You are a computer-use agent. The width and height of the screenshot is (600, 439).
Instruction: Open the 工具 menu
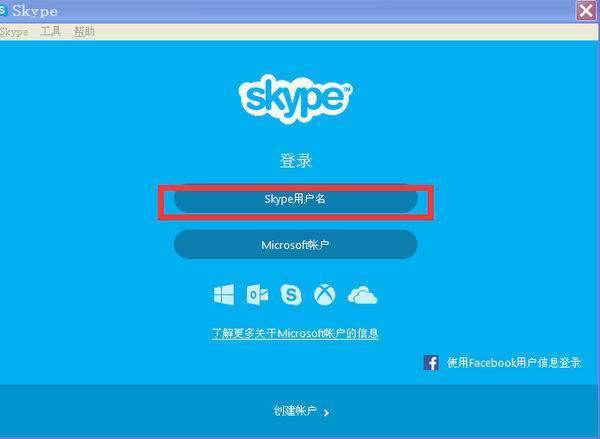[51, 31]
